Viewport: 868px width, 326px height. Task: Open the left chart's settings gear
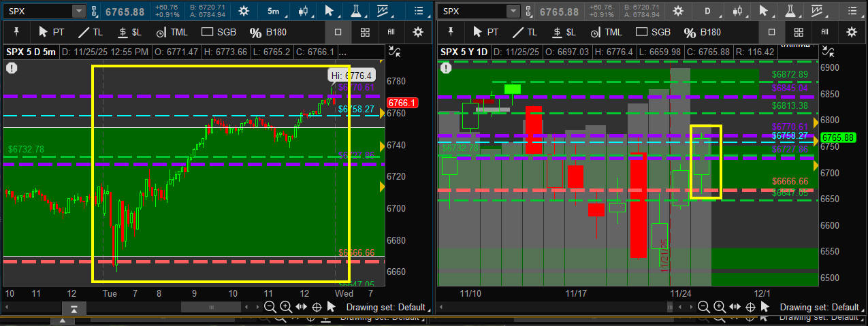click(243, 11)
